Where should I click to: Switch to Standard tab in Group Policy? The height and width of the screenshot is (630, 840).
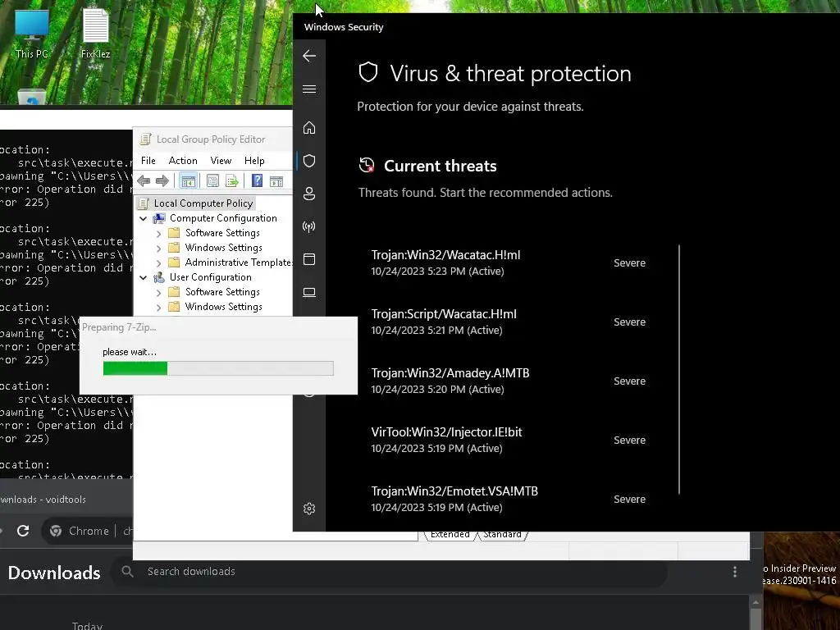[502, 535]
